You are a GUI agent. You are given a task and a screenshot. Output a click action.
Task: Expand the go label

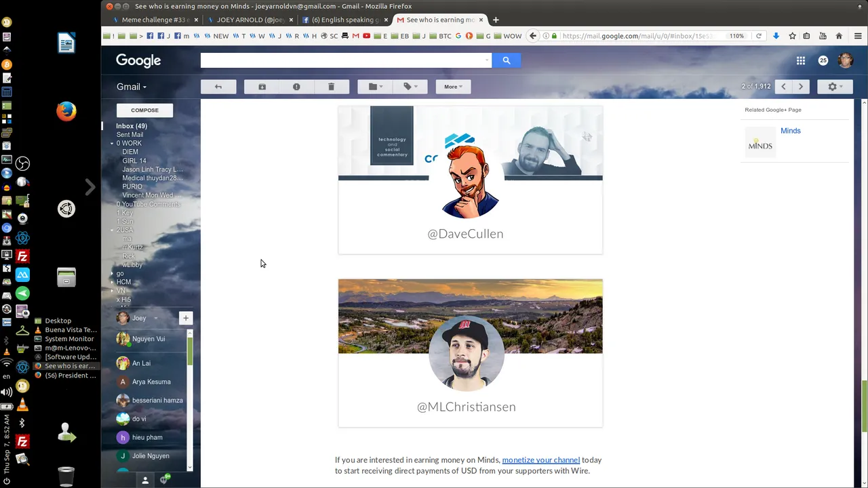[x=112, y=274]
